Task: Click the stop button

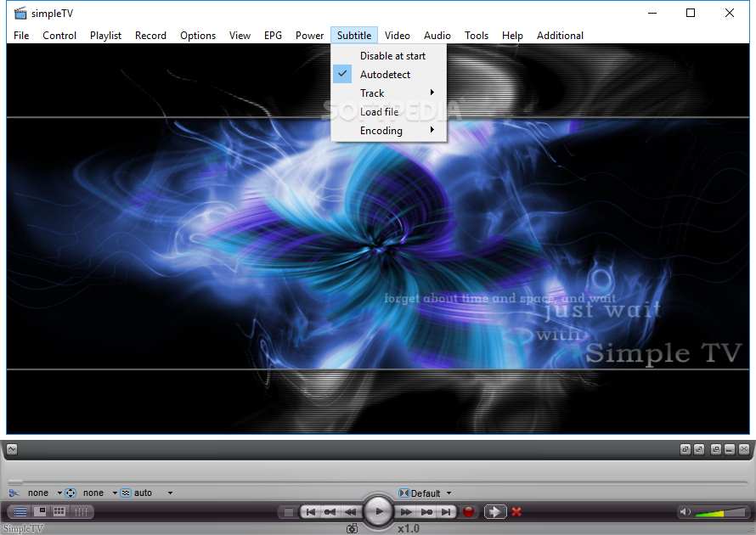Action: pos(288,512)
